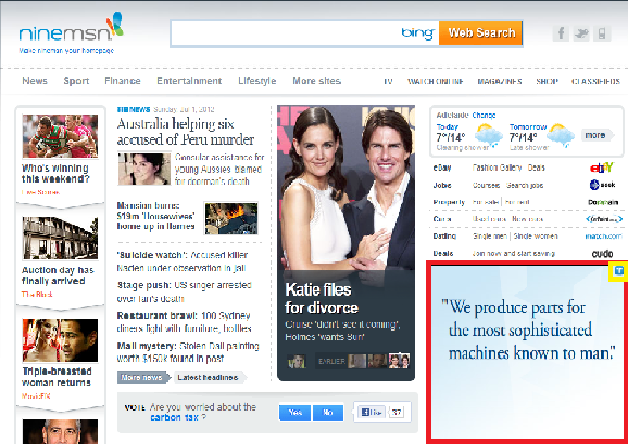
Task: Open 'Triple-breasted woman returns' story
Action: (x=56, y=377)
